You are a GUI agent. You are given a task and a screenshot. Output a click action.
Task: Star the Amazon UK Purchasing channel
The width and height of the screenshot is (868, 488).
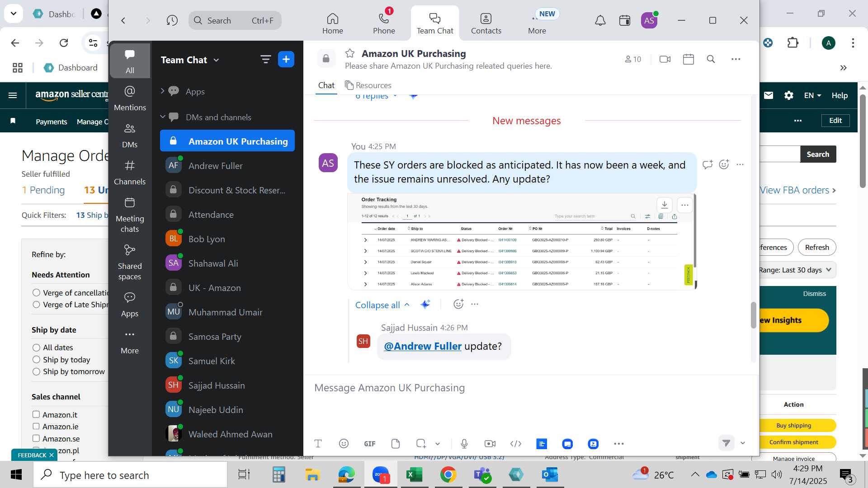tap(350, 53)
